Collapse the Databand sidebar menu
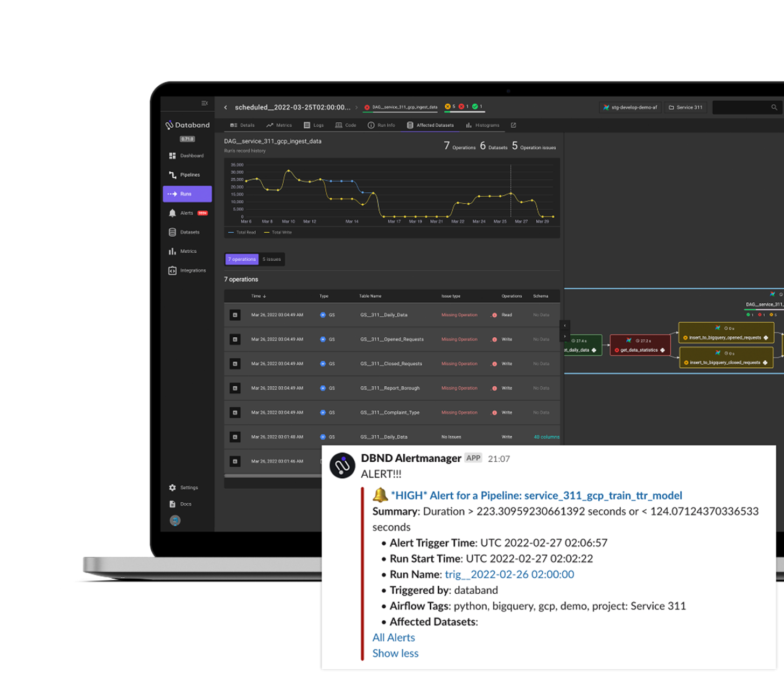Screen dimensions: 784x673 pyautogui.click(x=205, y=103)
